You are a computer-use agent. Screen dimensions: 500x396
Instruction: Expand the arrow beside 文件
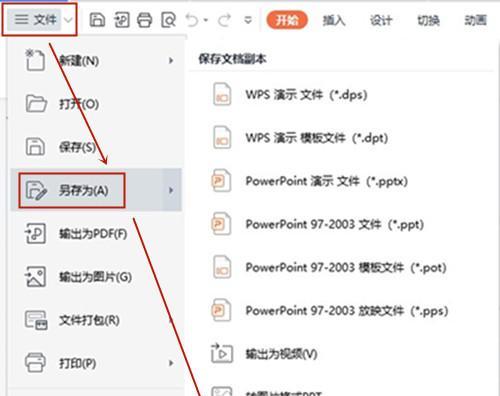coord(68,20)
